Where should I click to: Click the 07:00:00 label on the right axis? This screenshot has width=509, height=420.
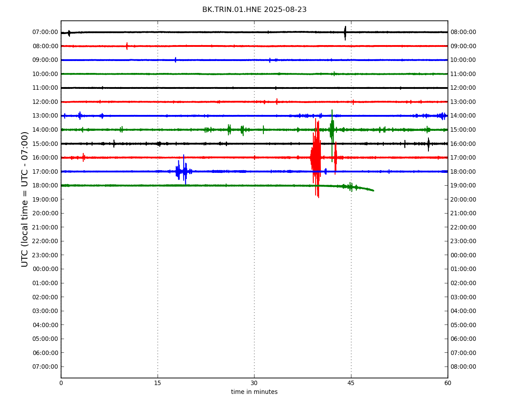463,353
